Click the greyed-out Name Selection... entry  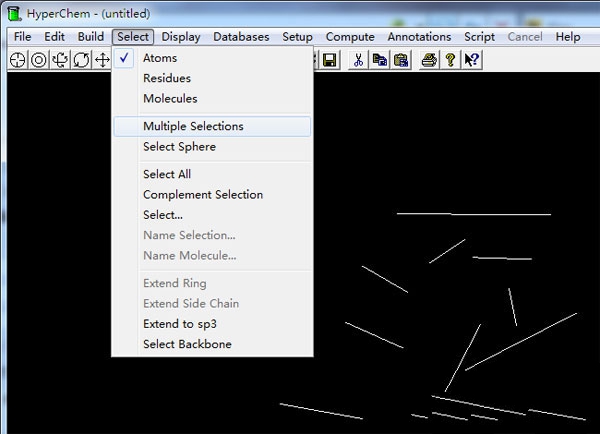(x=213, y=235)
